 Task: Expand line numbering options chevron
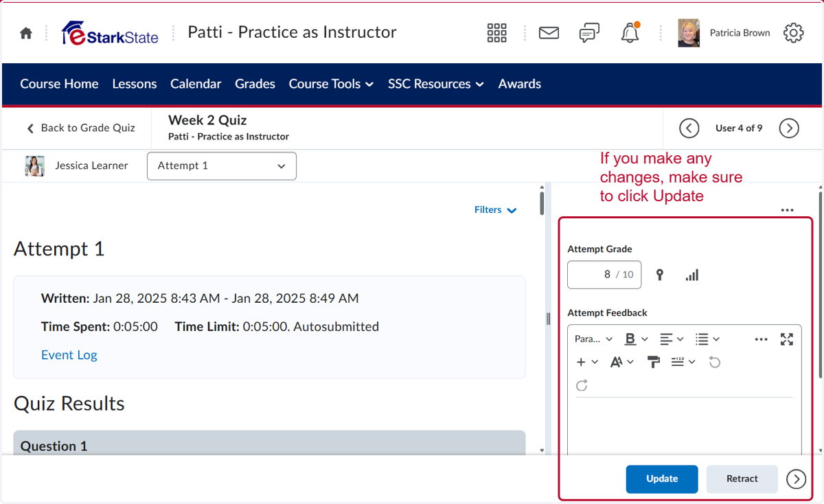click(x=692, y=362)
